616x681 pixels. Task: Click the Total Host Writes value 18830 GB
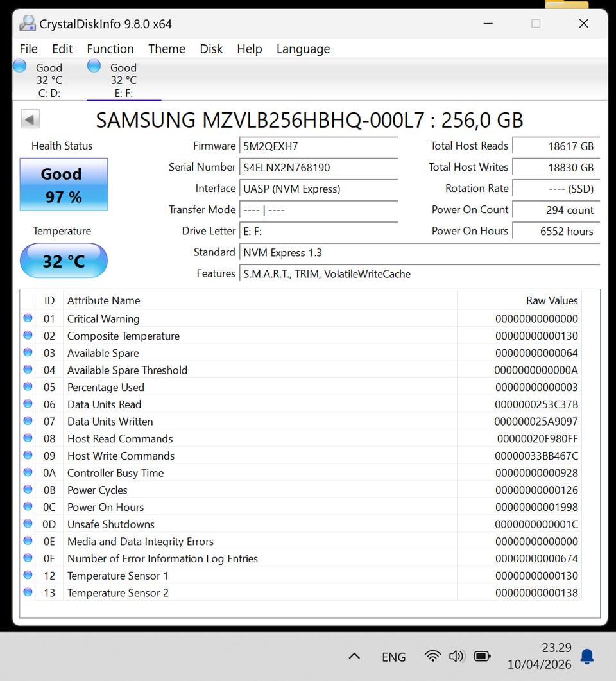(556, 168)
